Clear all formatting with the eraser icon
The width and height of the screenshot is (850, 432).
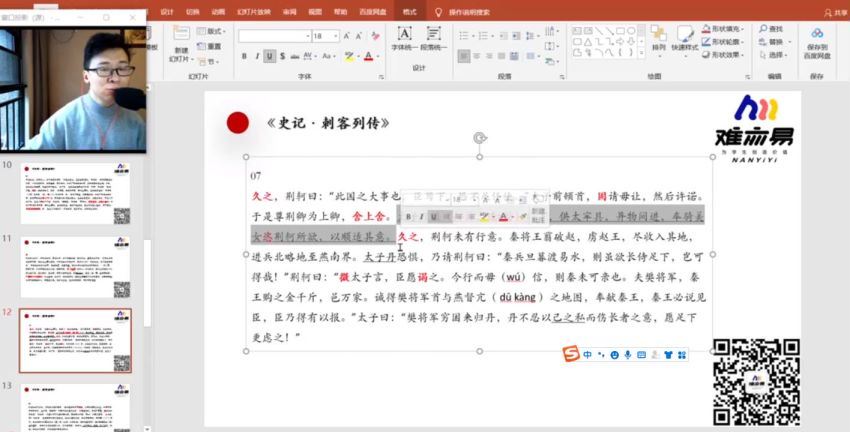pos(376,36)
